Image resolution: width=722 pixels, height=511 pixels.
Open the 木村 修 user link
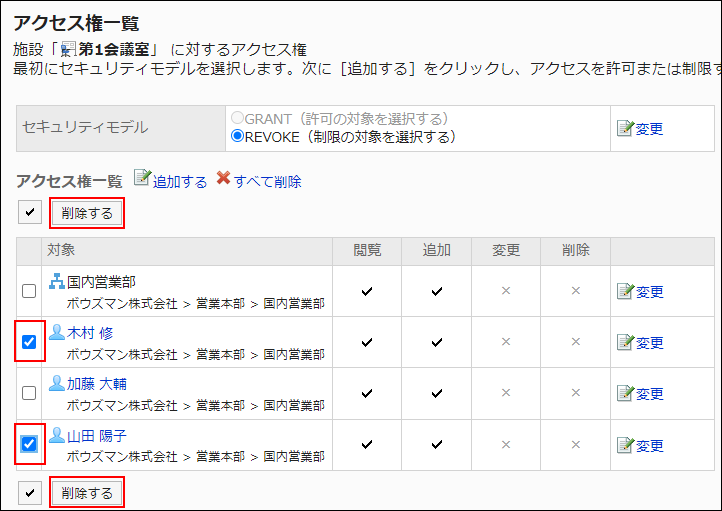click(90, 333)
